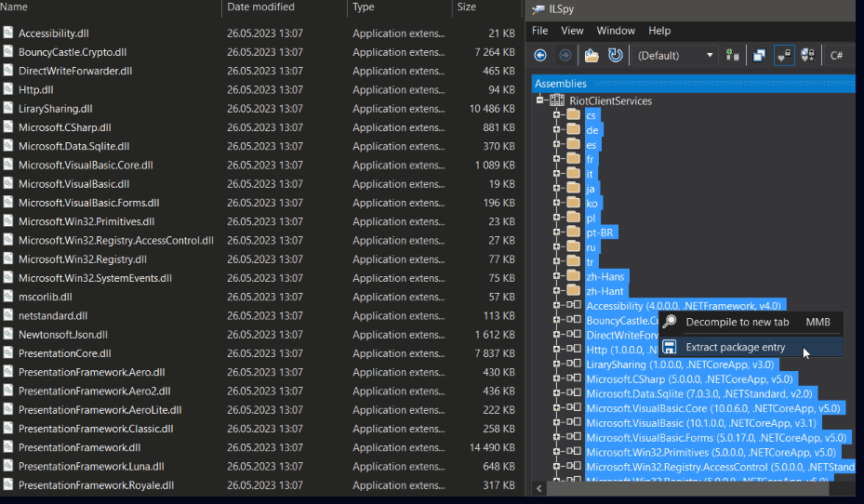The image size is (864, 504).
Task: Select PresentationFramework.Royale.dll file
Action: pyautogui.click(x=96, y=485)
